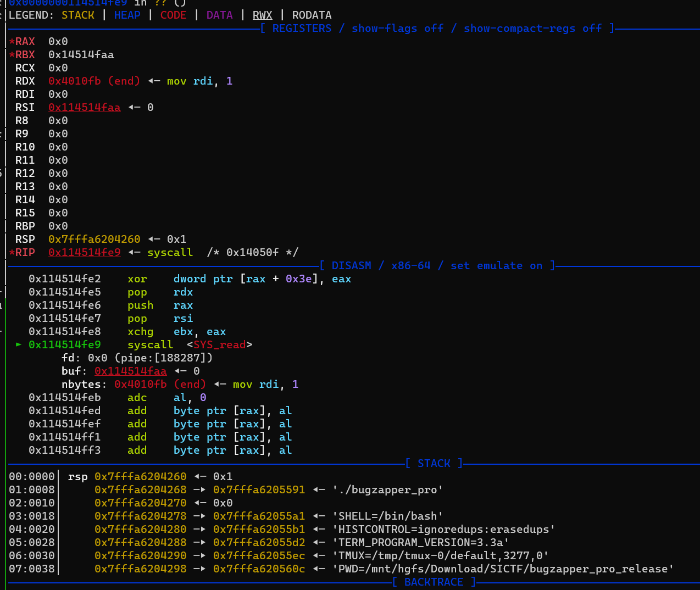This screenshot has height=590, width=700.
Task: Click the STACK section header
Action: pyautogui.click(x=434, y=463)
